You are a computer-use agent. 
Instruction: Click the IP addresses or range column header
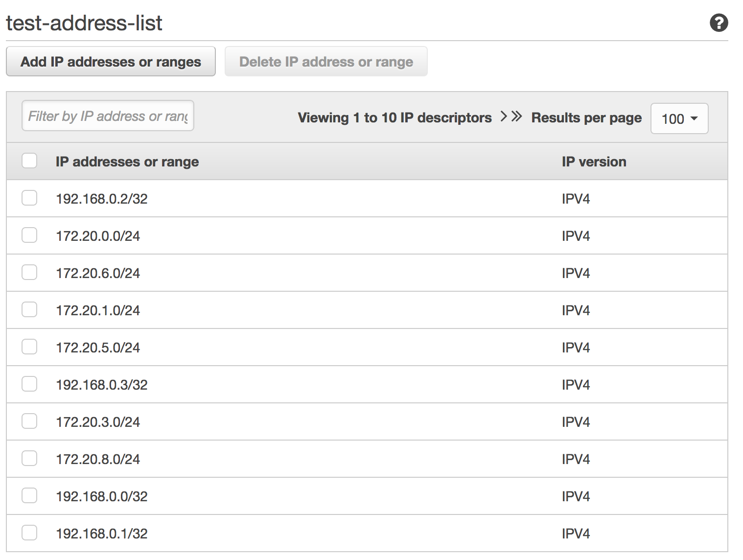[127, 161]
